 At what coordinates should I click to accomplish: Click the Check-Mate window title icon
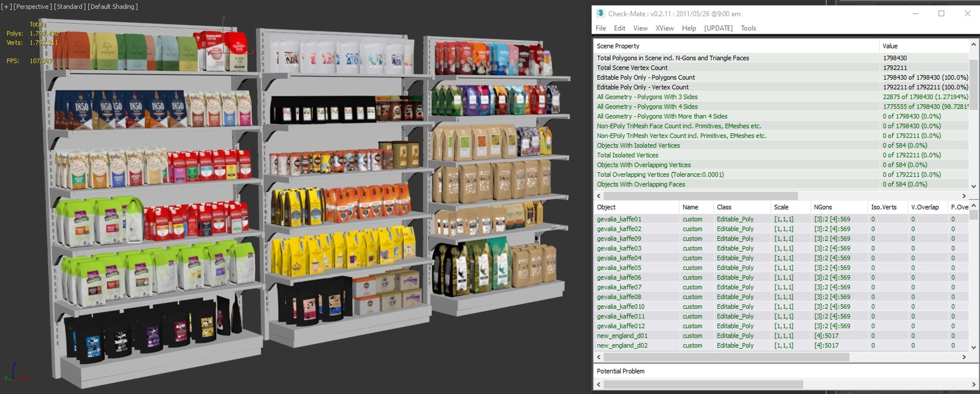pyautogui.click(x=600, y=13)
